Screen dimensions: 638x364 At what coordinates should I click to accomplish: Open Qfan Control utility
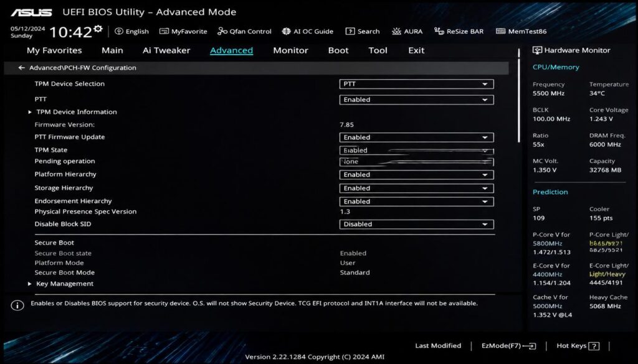[244, 31]
